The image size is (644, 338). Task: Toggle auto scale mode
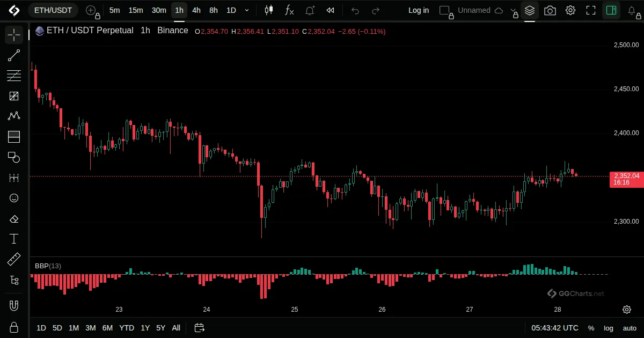coord(630,328)
